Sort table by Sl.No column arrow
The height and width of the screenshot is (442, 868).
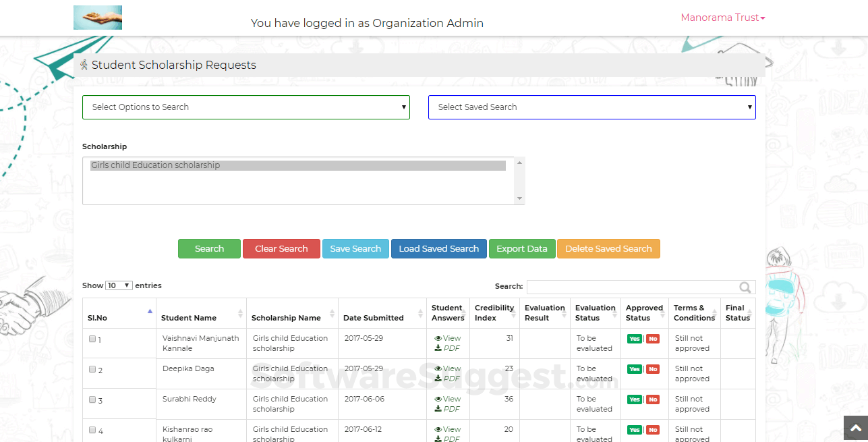point(150,311)
